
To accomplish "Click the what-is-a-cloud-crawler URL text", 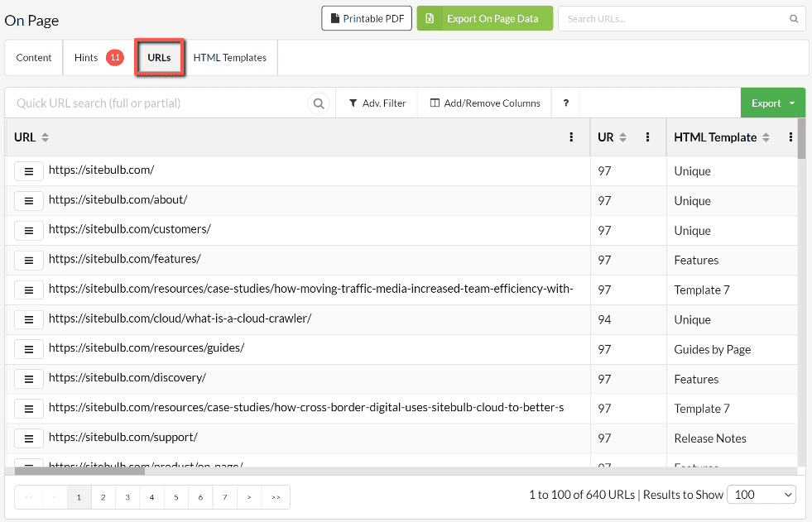I will [180, 318].
